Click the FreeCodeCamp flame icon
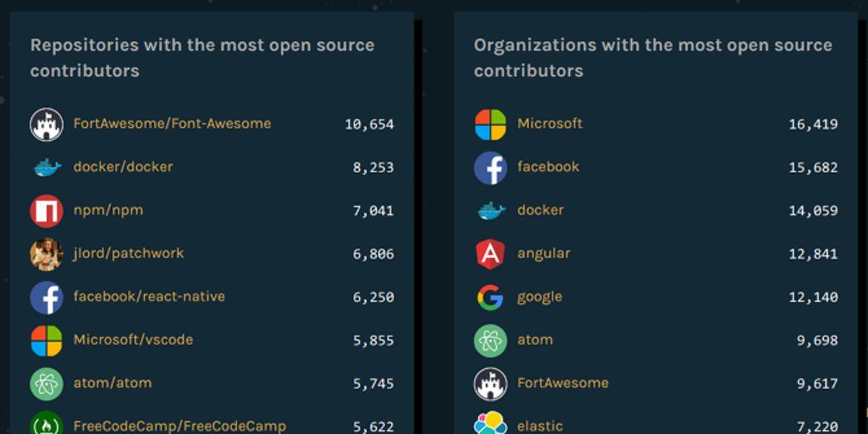 (x=46, y=425)
